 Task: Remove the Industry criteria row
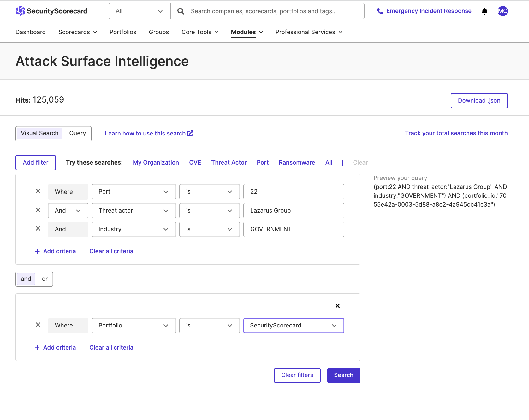coord(38,228)
